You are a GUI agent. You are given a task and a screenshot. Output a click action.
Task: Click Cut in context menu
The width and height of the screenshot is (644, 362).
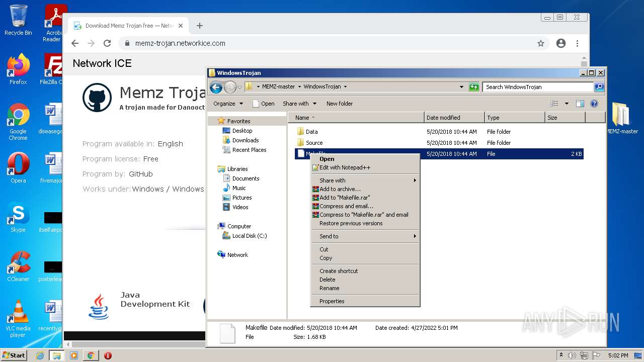pos(365,249)
